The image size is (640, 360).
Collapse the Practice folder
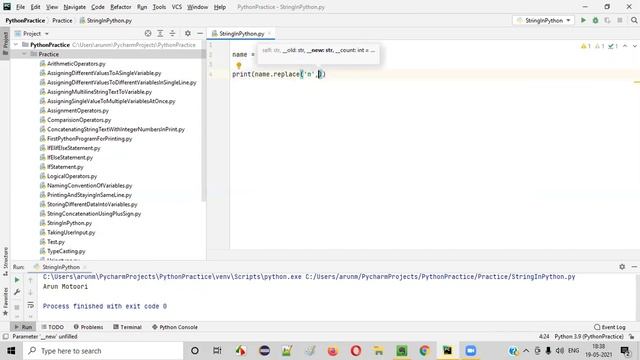pos(24,54)
